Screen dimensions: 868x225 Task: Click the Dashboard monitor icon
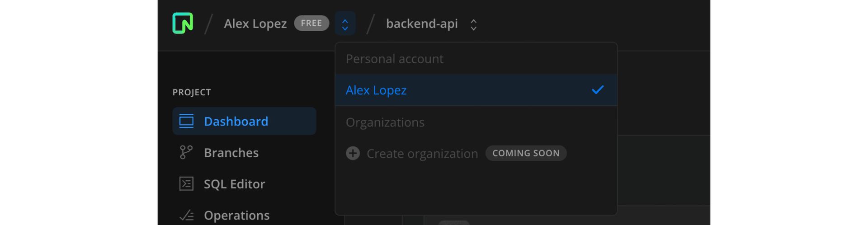click(x=186, y=121)
